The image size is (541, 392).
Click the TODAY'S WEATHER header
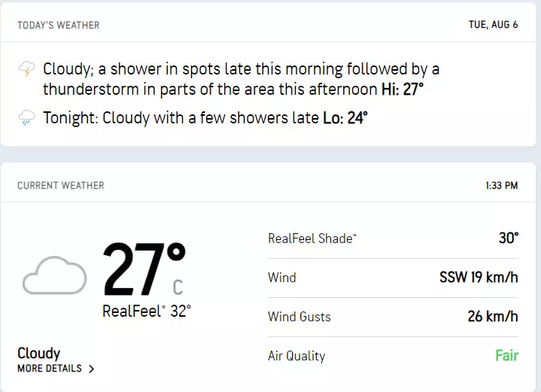pyautogui.click(x=59, y=25)
